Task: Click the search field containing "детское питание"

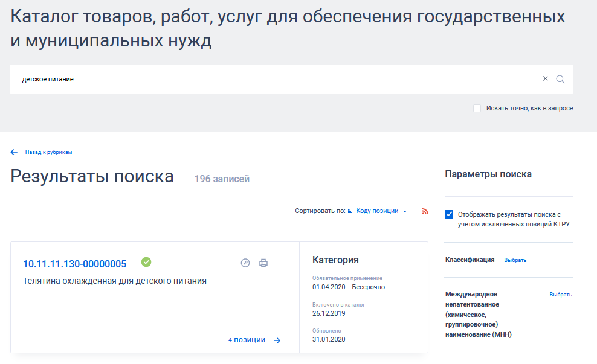Action: pos(272,79)
